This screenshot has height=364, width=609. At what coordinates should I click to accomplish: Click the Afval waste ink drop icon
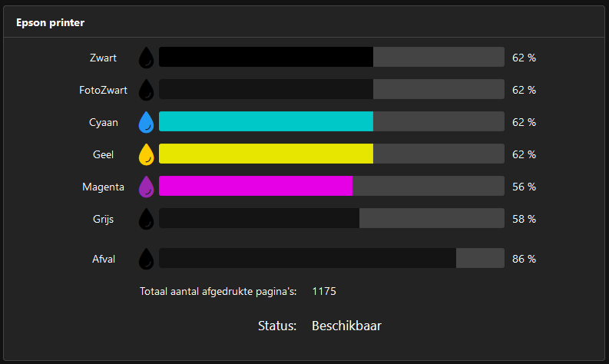click(146, 259)
